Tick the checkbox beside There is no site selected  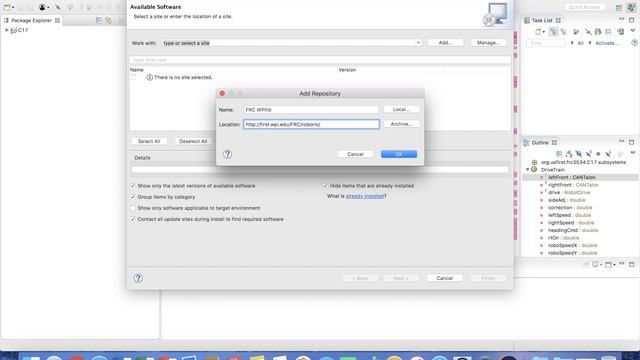pyautogui.click(x=133, y=77)
